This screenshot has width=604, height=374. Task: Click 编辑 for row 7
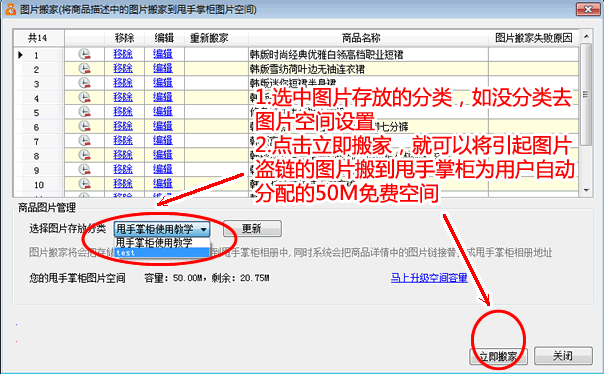click(x=163, y=141)
